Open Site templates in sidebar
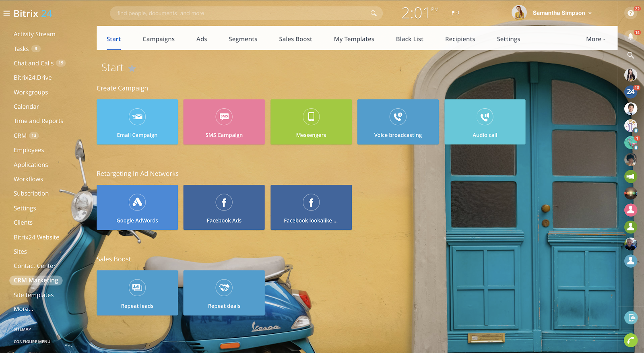 coord(33,295)
